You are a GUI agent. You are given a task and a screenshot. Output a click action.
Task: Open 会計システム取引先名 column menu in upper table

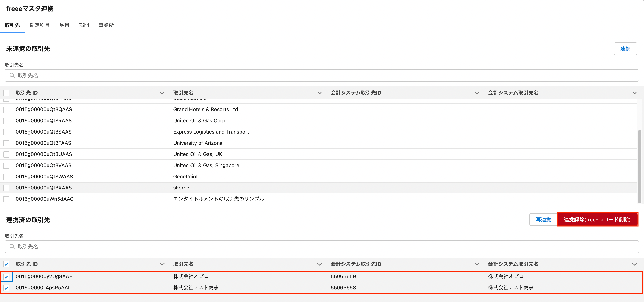pyautogui.click(x=634, y=93)
